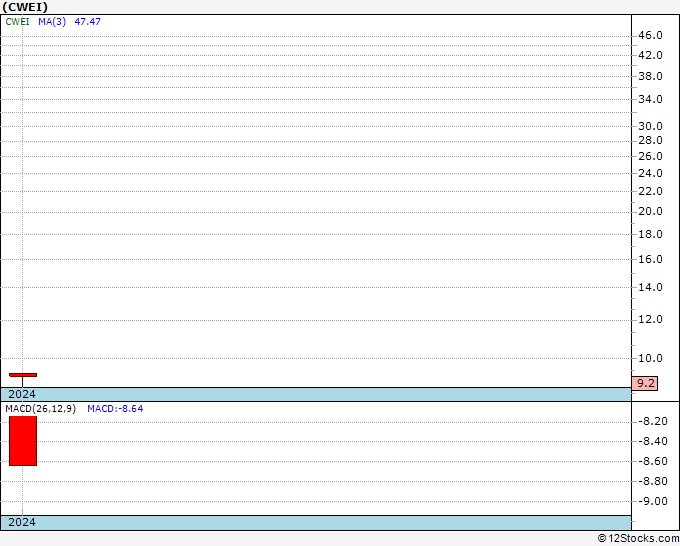The image size is (680, 546).
Task: Open the 12Stocks.com copyright link
Action: point(638,539)
